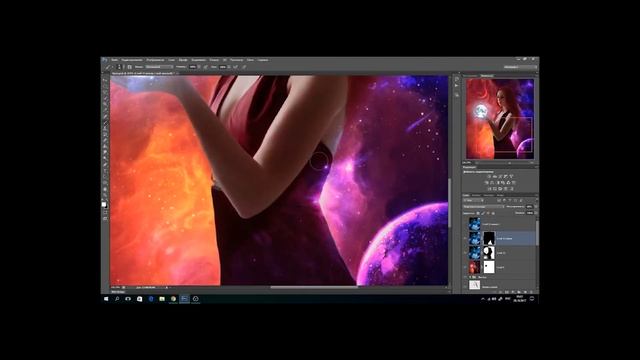Toggle pressure for opacity icon
Image resolution: width=640 pixels, height=360 pixels.
pyautogui.click(x=205, y=67)
